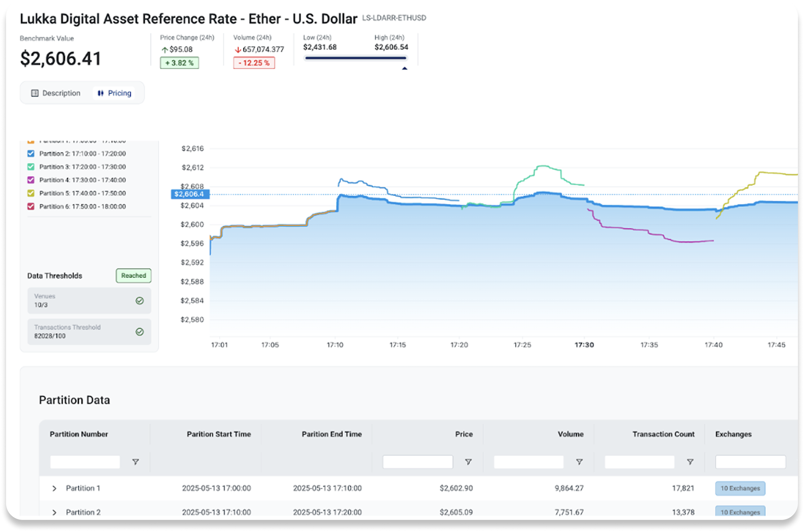Focus the Partition Number filter input
804x532 pixels.
click(x=85, y=462)
